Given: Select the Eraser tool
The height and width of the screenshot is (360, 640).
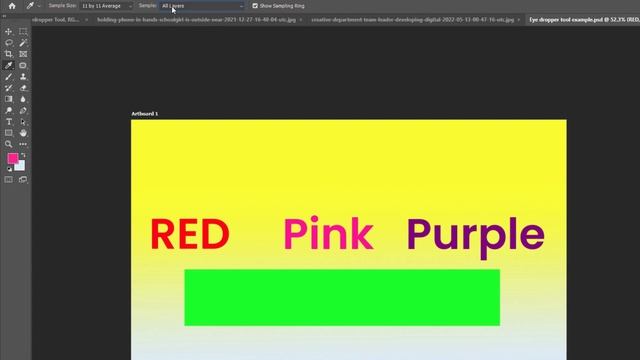Looking at the screenshot, I should click(x=23, y=88).
